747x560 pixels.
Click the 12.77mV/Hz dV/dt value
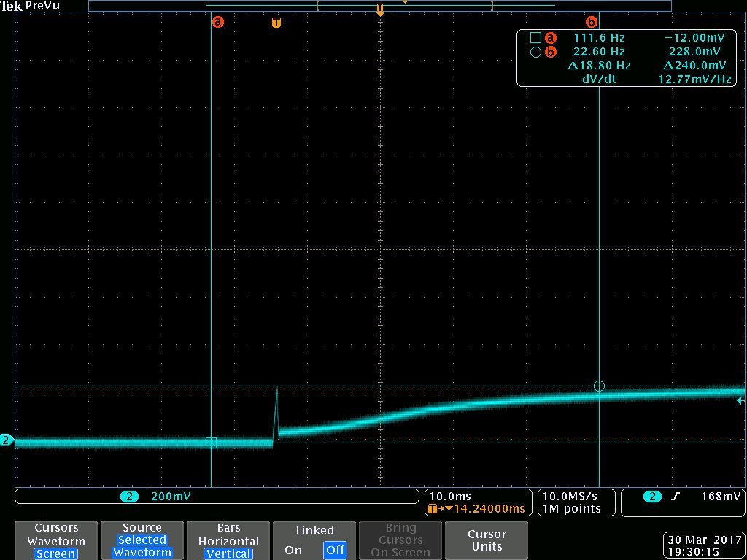(694, 79)
